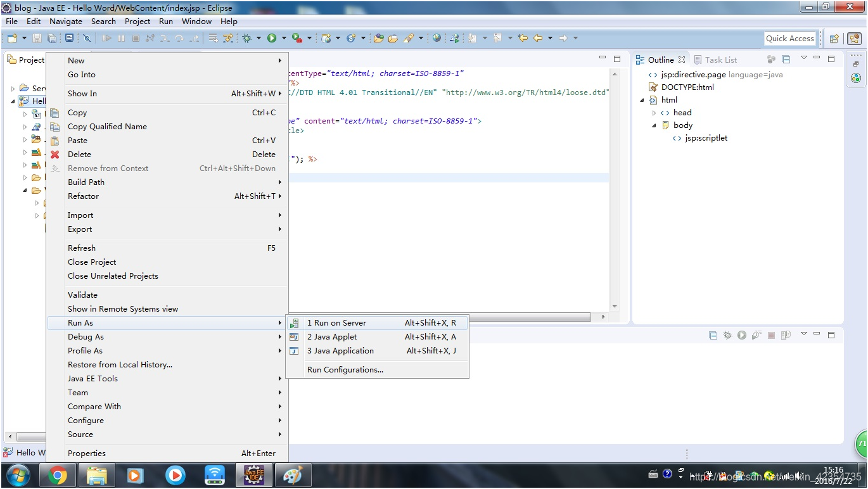
Task: Click the Windows Start button
Action: tap(17, 475)
